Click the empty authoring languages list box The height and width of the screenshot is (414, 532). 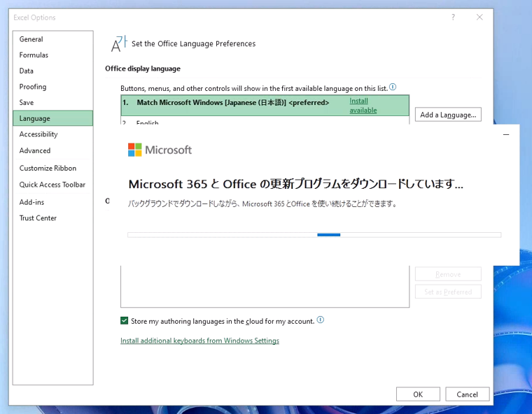(265, 287)
